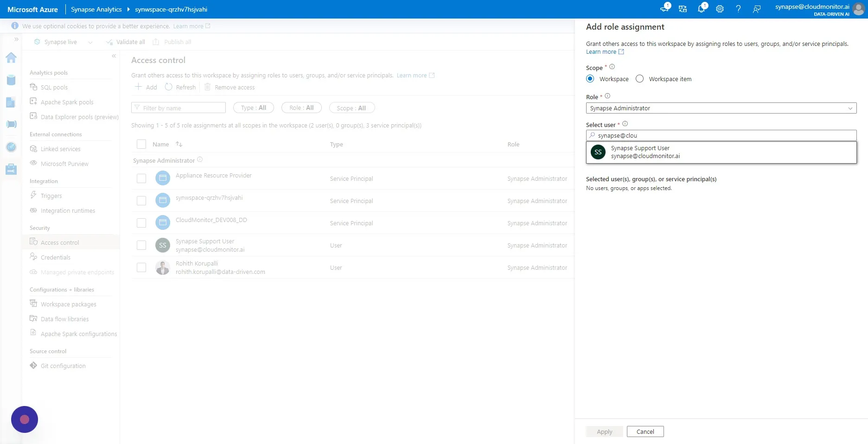Click the Select user info icon
The image size is (868, 444).
click(x=625, y=124)
